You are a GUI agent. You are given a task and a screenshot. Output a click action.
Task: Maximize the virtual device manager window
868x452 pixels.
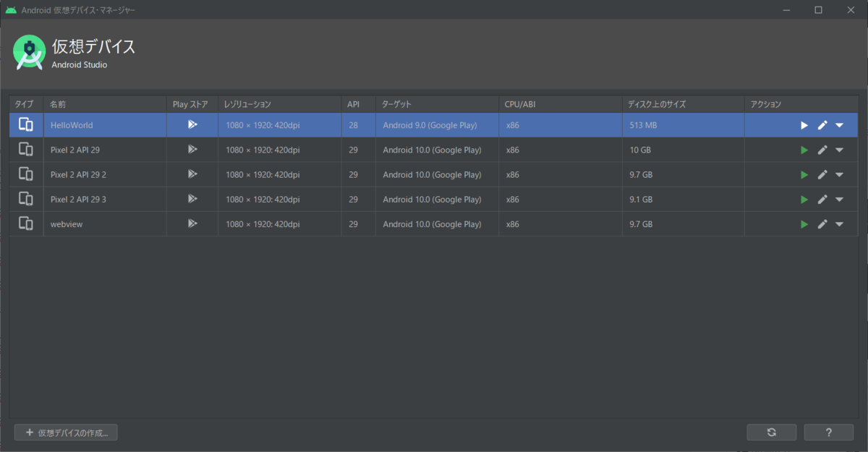[x=818, y=10]
